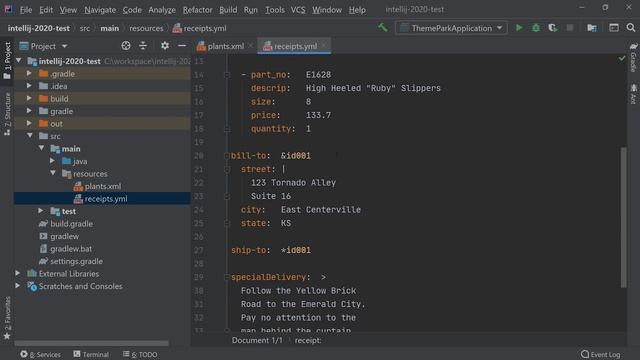Select build.gradle file in the tree
Image resolution: width=640 pixels, height=360 pixels.
(x=71, y=224)
